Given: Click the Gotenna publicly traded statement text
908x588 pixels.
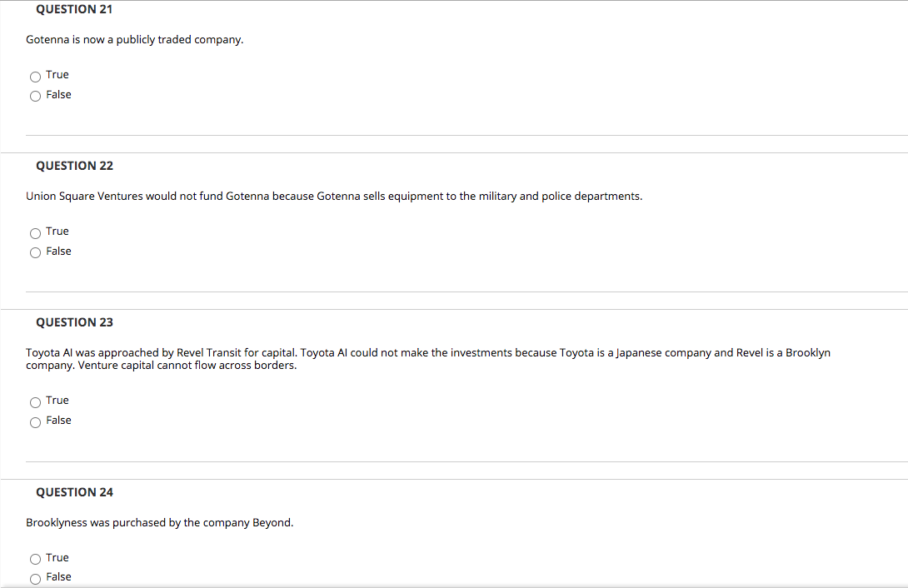Looking at the screenshot, I should click(134, 39).
